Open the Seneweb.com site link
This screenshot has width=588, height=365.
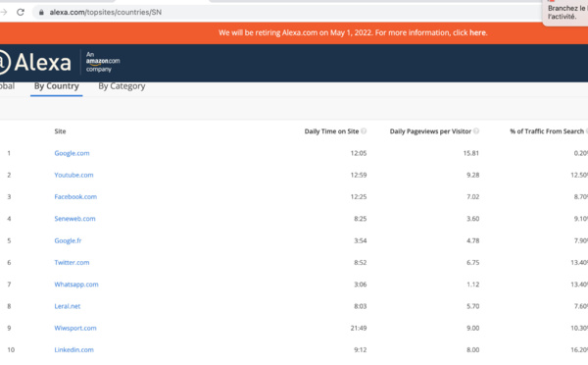tap(74, 219)
